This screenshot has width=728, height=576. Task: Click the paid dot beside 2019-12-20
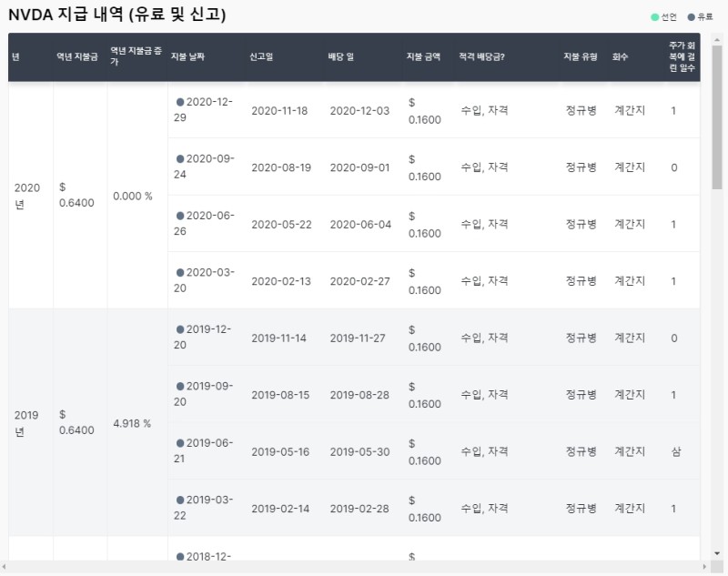click(180, 329)
